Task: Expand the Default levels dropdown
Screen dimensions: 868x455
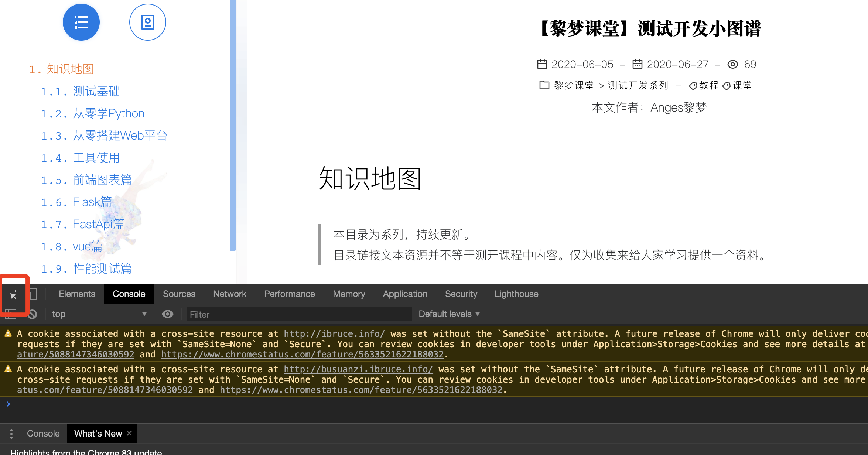Action: pyautogui.click(x=449, y=314)
